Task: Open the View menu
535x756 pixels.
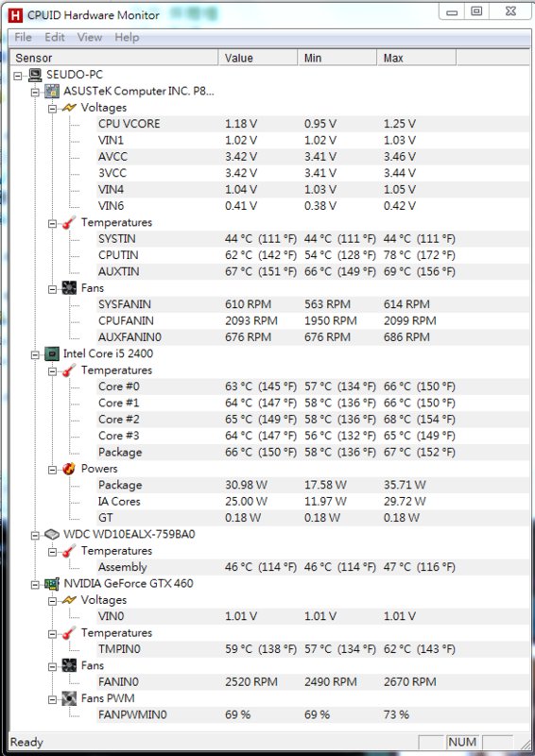Action: pyautogui.click(x=90, y=37)
